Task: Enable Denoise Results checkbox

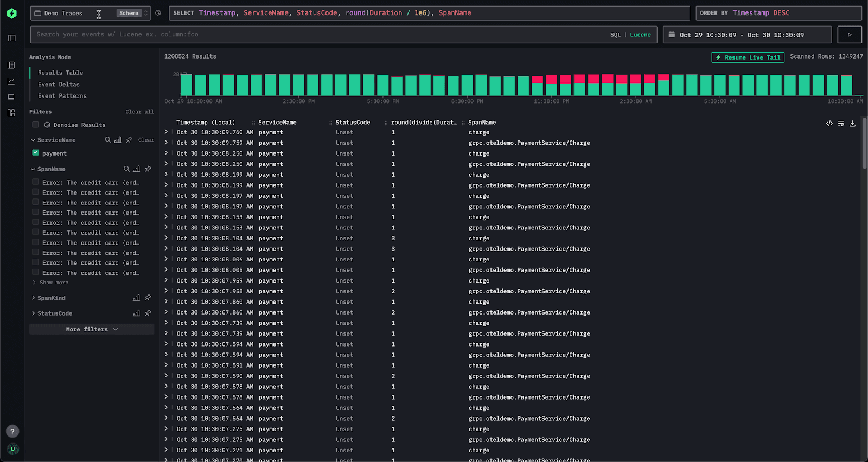Action: pyautogui.click(x=35, y=125)
